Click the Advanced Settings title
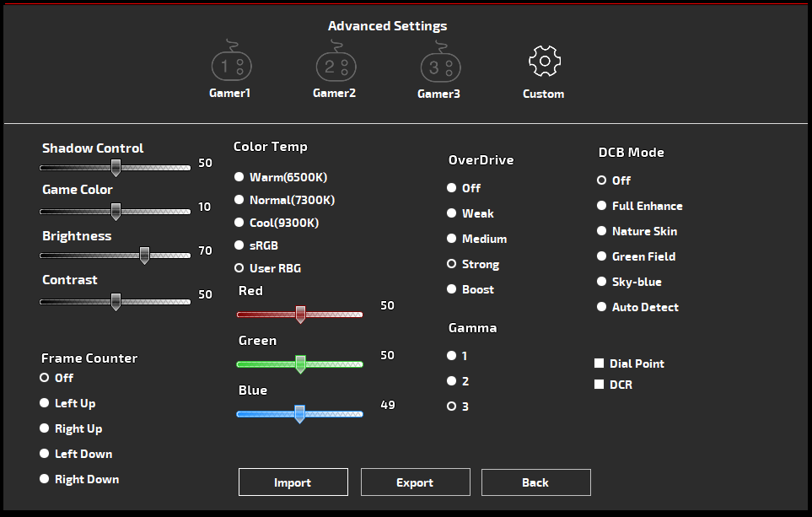The height and width of the screenshot is (517, 812). pos(387,26)
